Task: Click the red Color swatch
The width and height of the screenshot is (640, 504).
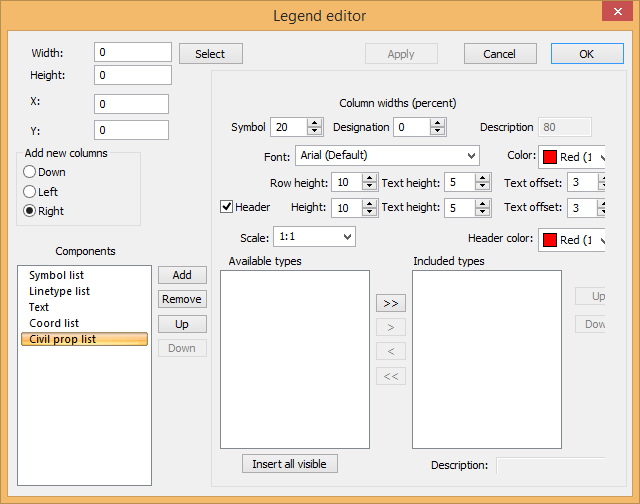Action: pyautogui.click(x=549, y=157)
